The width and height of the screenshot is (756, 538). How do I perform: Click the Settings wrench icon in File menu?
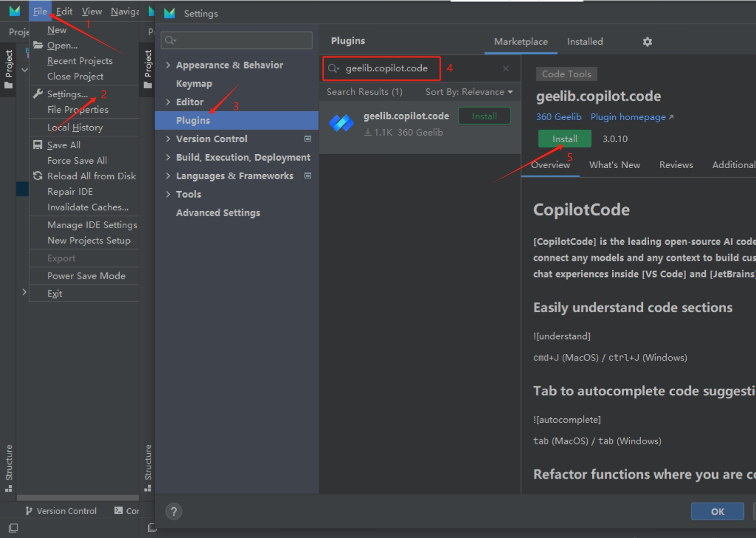coord(38,94)
